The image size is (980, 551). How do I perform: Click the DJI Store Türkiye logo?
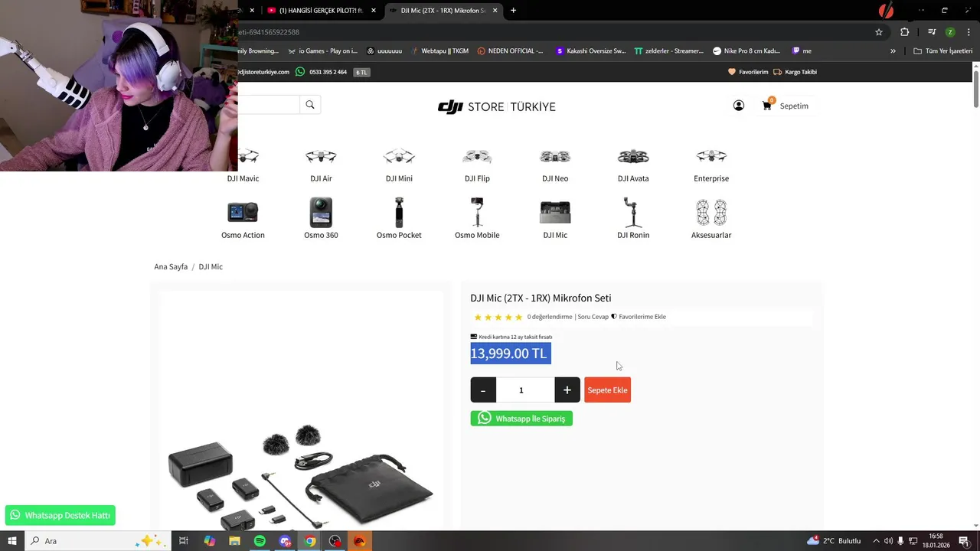click(496, 106)
